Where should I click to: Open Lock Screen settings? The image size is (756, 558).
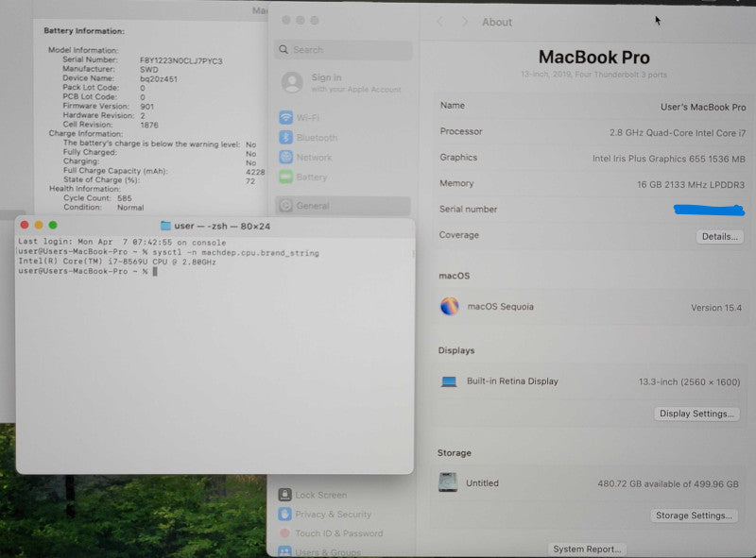pyautogui.click(x=313, y=495)
